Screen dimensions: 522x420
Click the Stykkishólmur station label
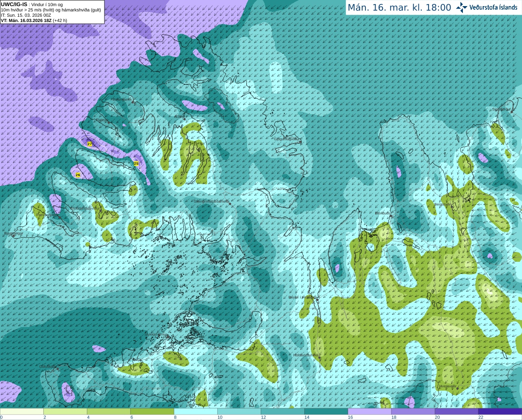pos(156,334)
